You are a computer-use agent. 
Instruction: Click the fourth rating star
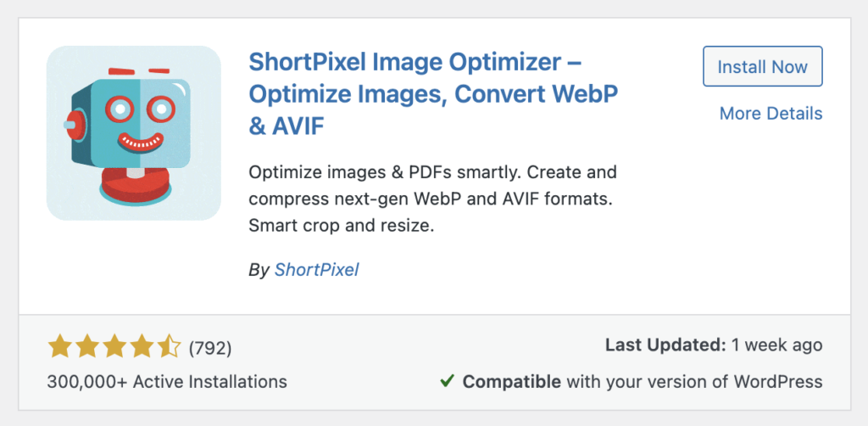coord(142,346)
